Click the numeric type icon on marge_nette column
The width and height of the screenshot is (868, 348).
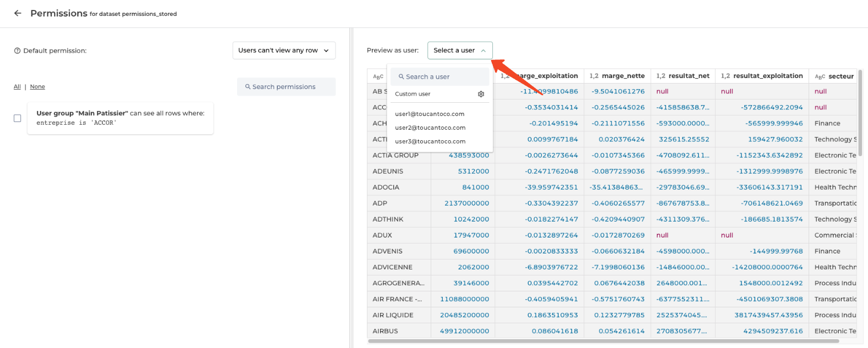[594, 76]
